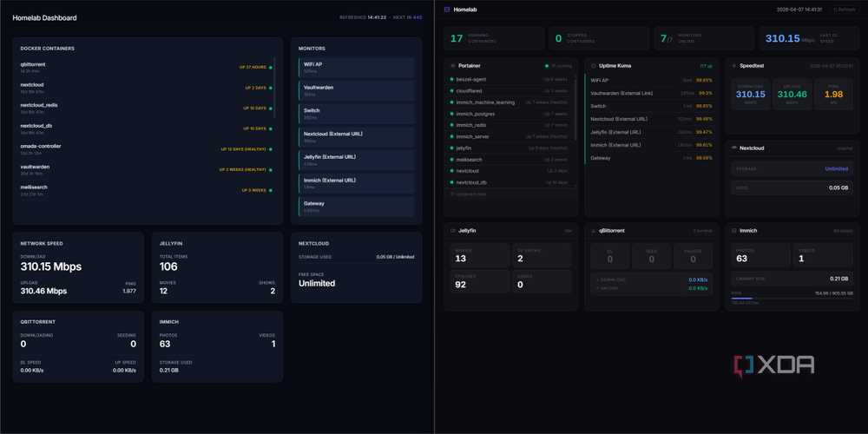Viewport: 868px width, 434px height.
Task: Click the 7 monitors online stat tile
Action: [704, 38]
